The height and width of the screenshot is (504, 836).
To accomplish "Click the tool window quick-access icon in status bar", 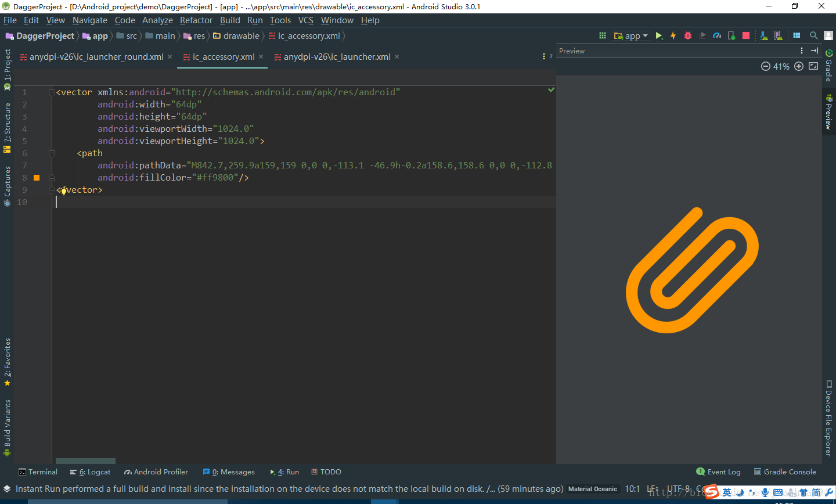I will 7,489.
